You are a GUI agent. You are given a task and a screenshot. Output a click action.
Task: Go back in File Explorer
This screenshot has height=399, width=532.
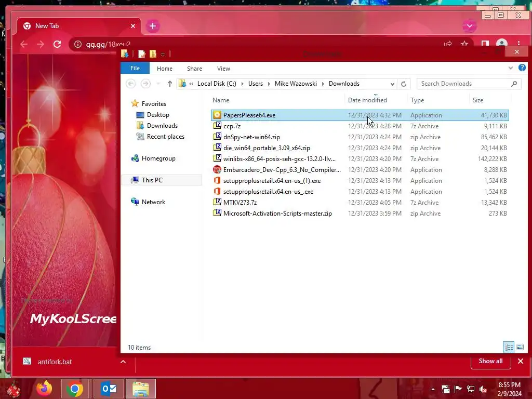130,84
